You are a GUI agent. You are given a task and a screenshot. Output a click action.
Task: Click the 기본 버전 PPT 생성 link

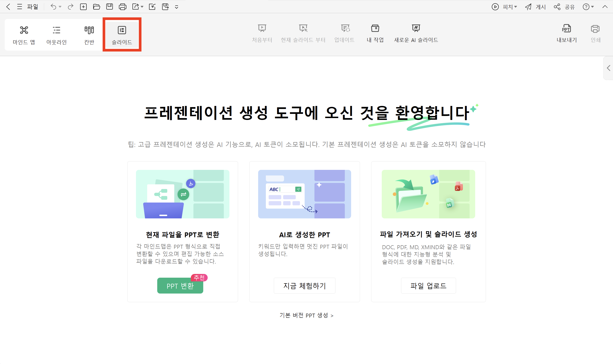[x=306, y=315]
